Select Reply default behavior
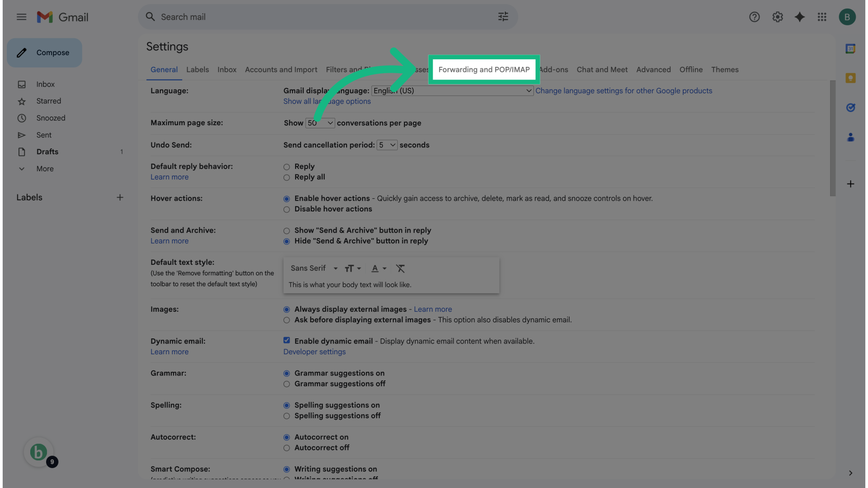868x488 pixels. coord(287,167)
